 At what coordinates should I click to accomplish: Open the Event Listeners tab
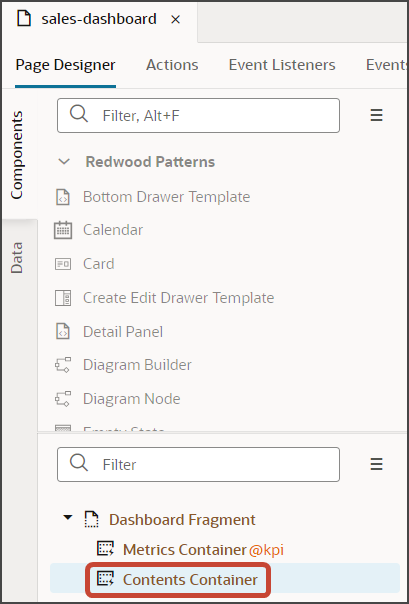pos(282,65)
